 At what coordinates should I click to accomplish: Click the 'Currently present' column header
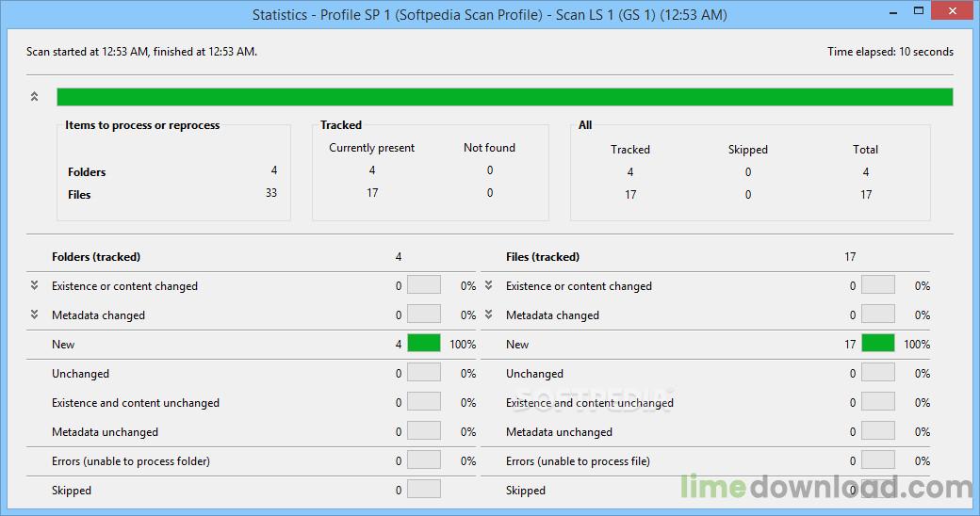click(372, 148)
